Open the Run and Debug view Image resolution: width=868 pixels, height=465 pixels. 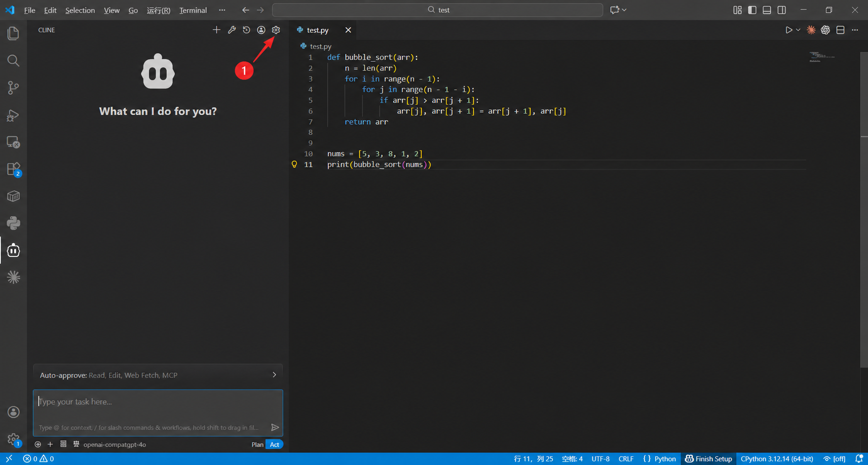(x=13, y=115)
